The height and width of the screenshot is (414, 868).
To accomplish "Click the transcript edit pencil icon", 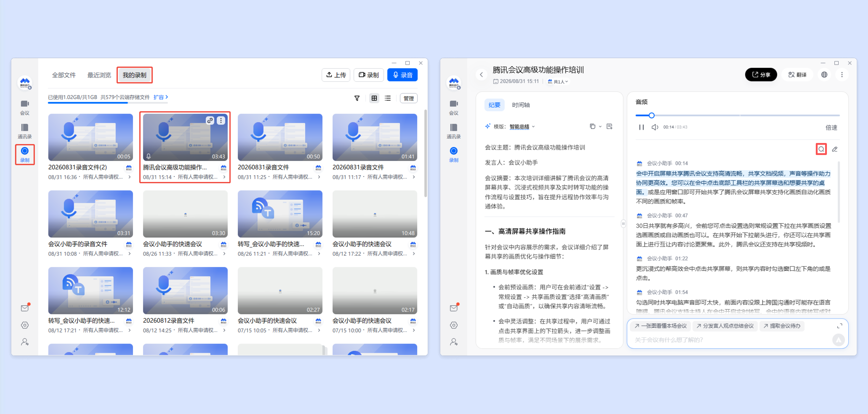I will click(x=835, y=149).
